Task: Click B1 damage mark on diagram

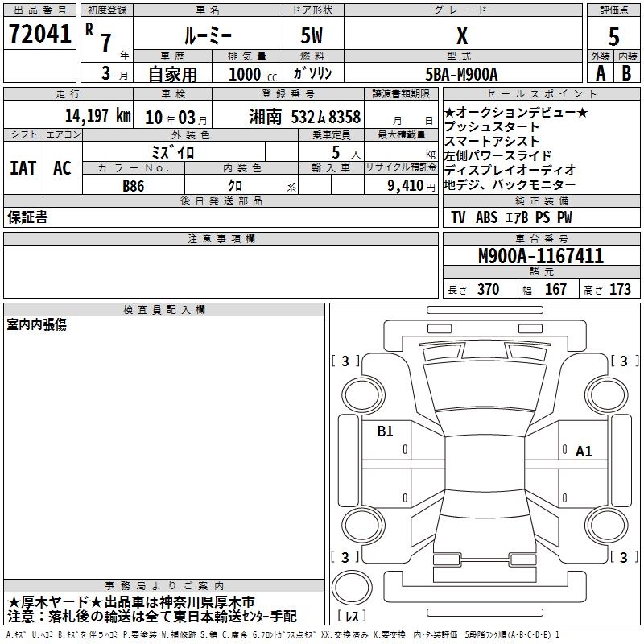Action: (x=386, y=431)
